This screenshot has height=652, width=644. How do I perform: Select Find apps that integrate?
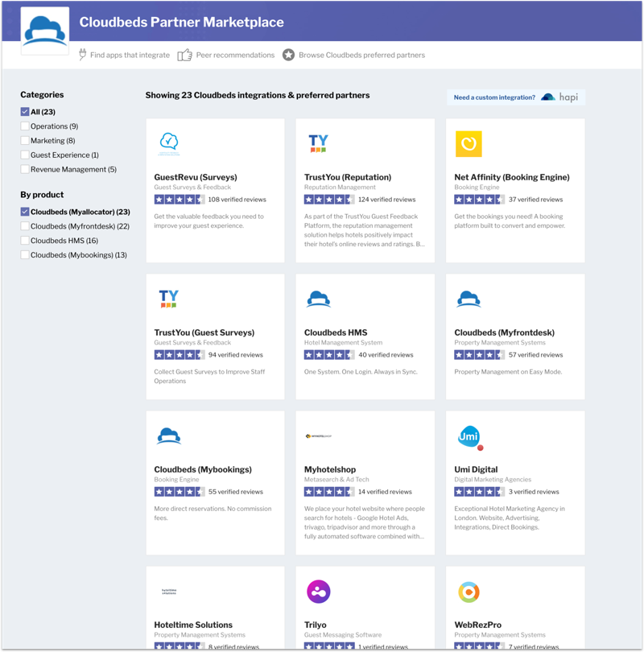pyautogui.click(x=130, y=55)
